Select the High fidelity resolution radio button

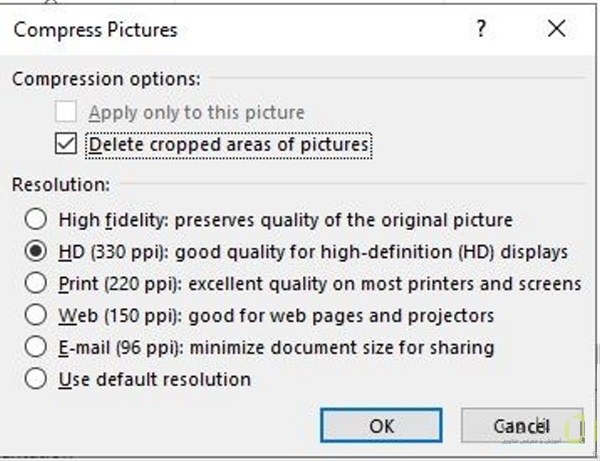(x=37, y=219)
